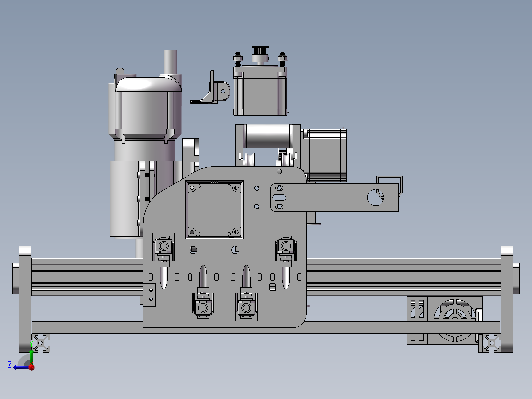Viewport: 532px width, 399px height.
Task: Select the bottom-right aluminum extrusion end profile
Action: click(491, 343)
